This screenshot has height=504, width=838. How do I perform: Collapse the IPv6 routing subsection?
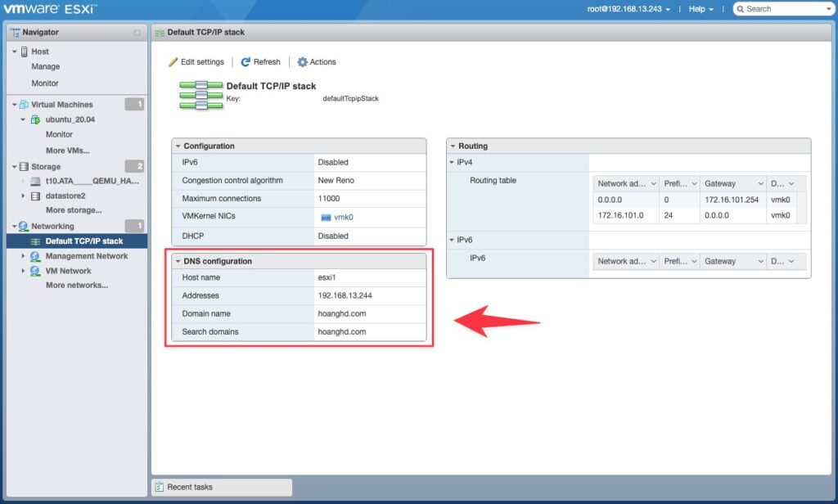452,240
